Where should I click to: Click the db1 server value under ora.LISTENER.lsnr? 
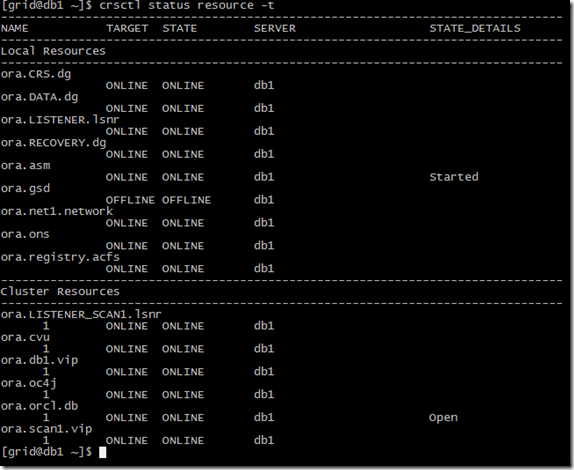tap(264, 131)
